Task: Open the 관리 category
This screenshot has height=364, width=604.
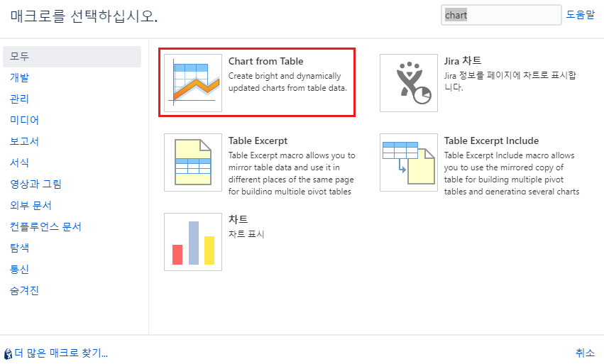Action: [x=20, y=99]
